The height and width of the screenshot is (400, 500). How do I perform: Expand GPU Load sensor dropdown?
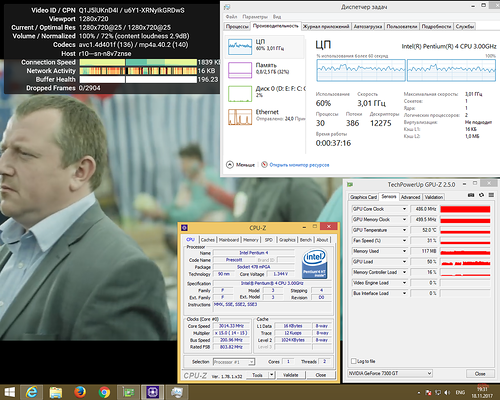404,262
